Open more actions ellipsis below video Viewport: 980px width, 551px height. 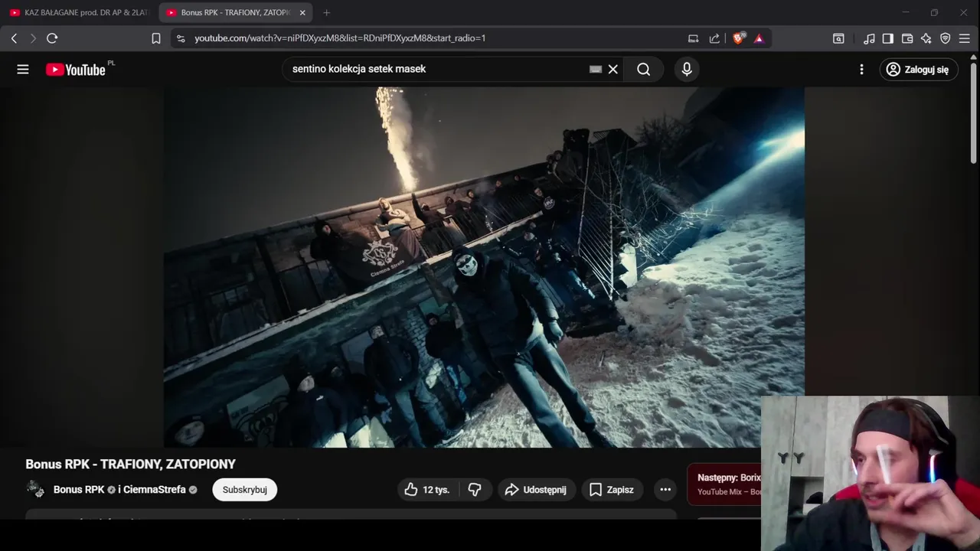pos(665,490)
